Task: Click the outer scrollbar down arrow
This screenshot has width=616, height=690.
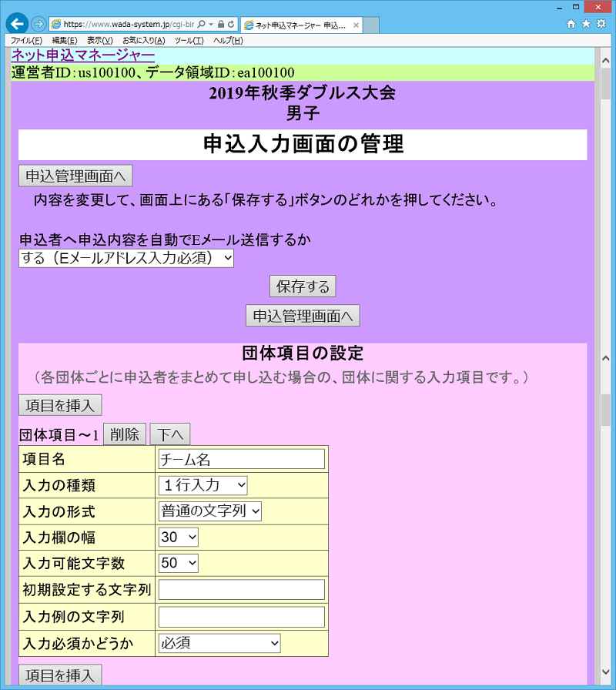Action: pyautogui.click(x=606, y=672)
